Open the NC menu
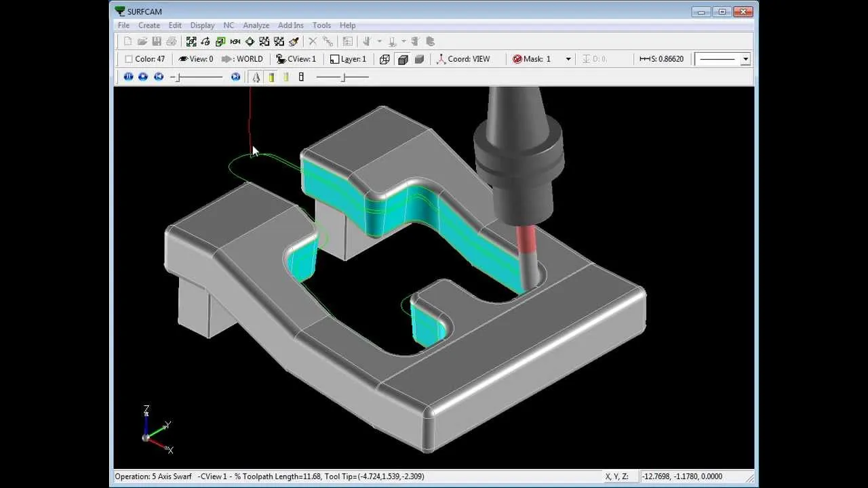This screenshot has height=488, width=868. (229, 25)
